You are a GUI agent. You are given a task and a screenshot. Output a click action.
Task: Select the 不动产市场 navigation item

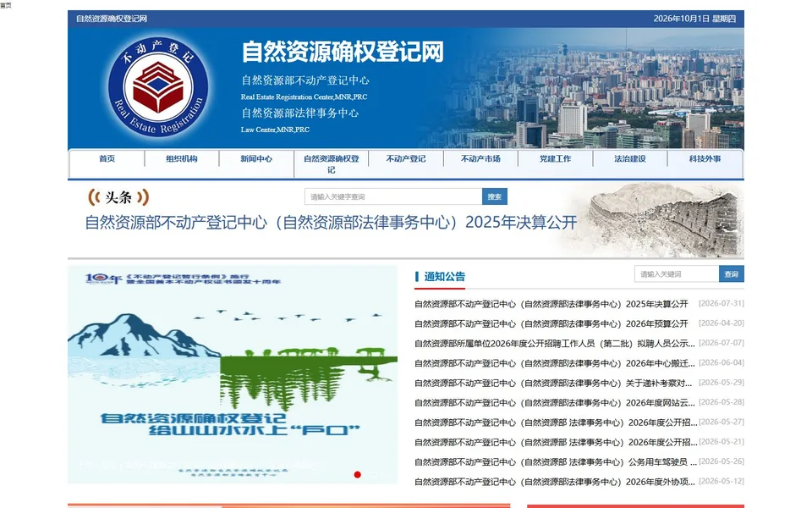(x=480, y=158)
